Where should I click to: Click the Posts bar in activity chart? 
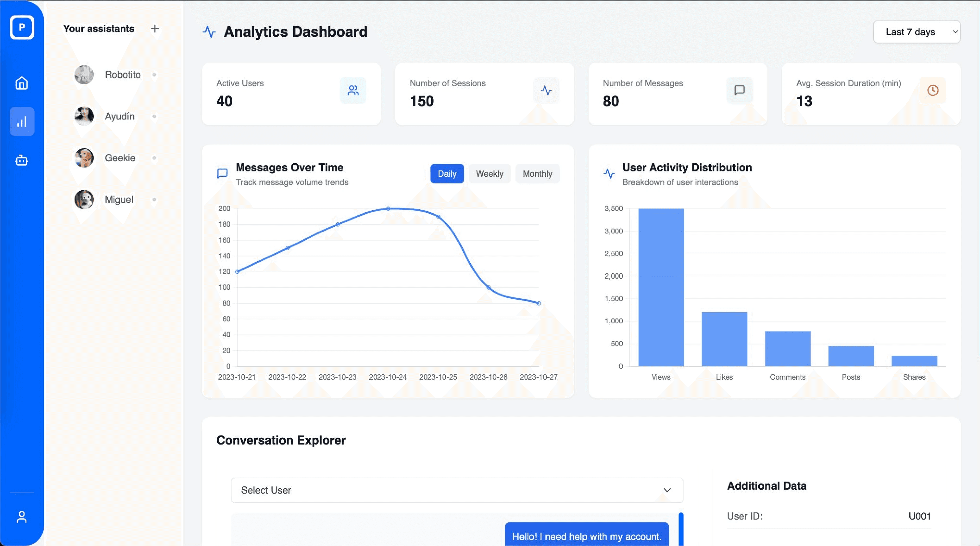[x=851, y=356]
